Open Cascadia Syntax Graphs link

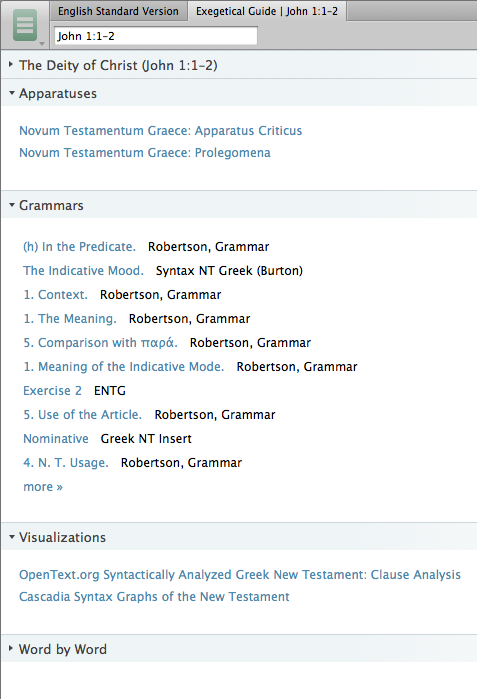pos(154,597)
